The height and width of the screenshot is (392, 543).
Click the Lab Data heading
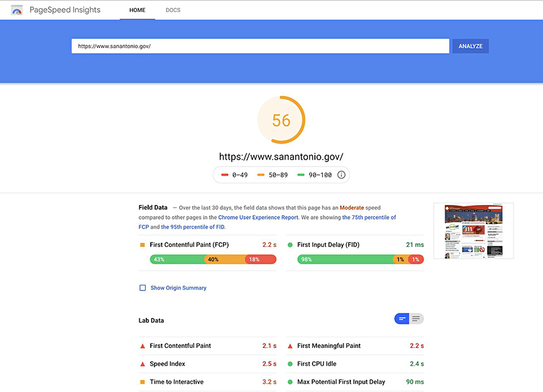pyautogui.click(x=151, y=320)
